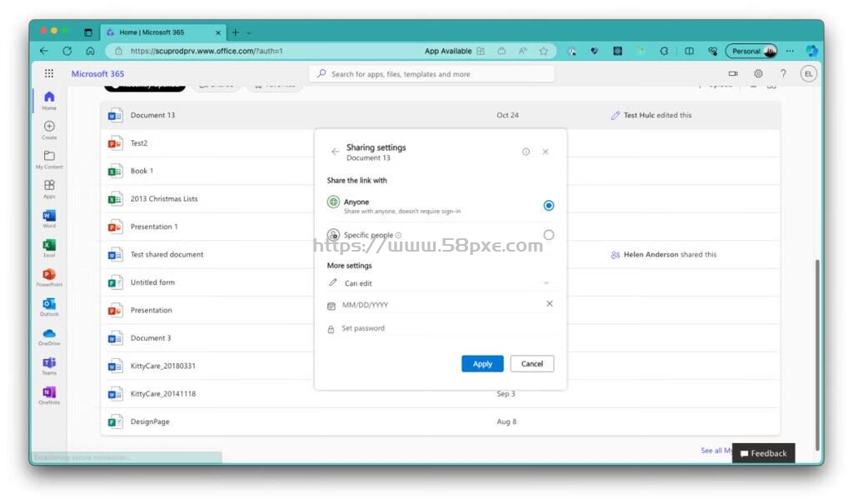Viewport: 853px width, 504px height.
Task: Select the Specific people radio button
Action: point(549,235)
